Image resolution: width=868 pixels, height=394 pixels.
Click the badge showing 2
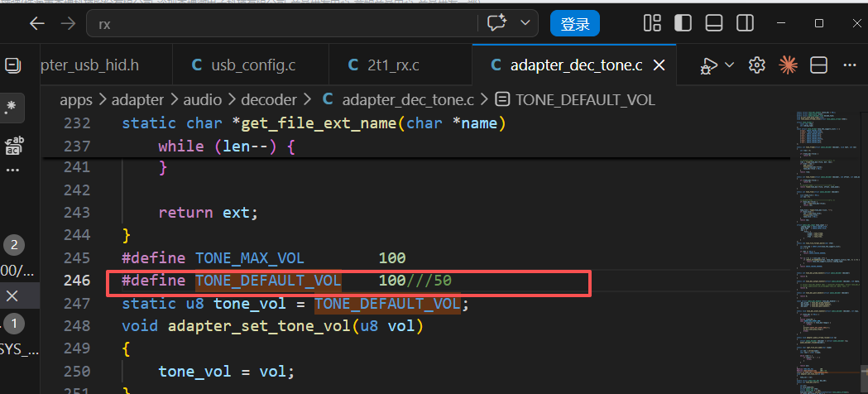14,245
